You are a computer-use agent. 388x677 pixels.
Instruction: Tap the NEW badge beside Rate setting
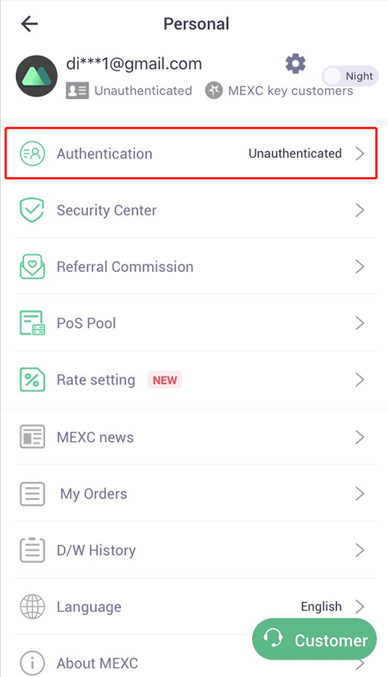165,380
